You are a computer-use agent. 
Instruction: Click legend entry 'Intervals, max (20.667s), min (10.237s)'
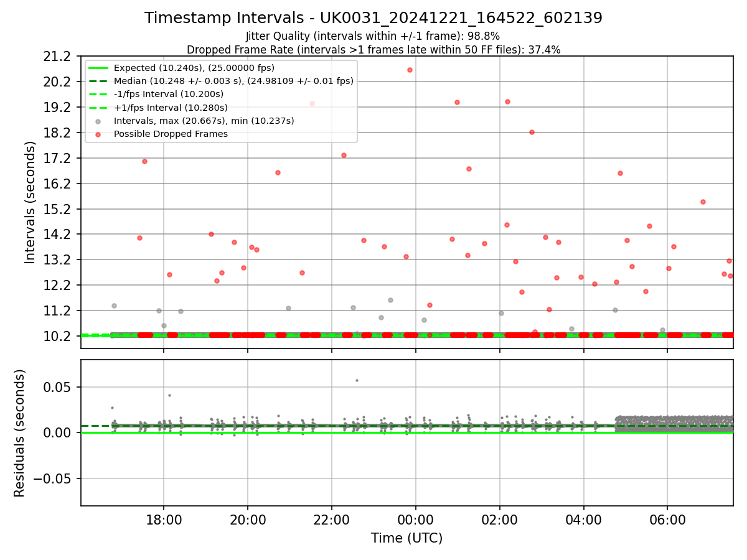[204, 121]
